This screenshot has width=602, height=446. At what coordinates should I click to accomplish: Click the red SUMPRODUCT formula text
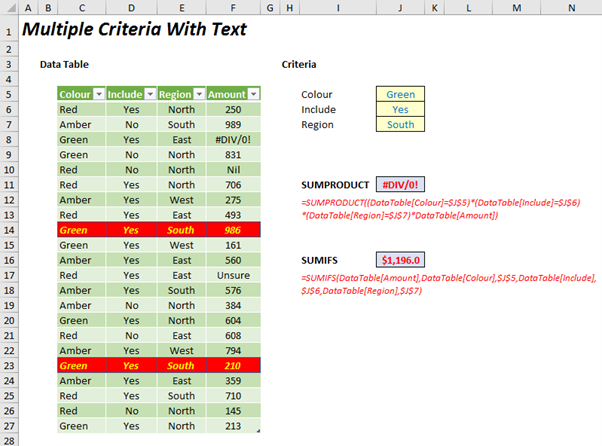click(441, 209)
